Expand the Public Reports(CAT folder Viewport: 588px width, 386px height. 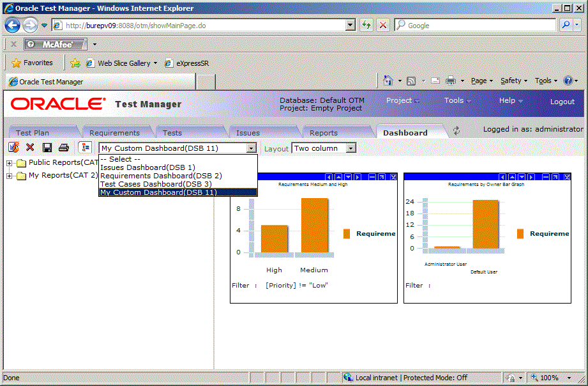(x=9, y=163)
